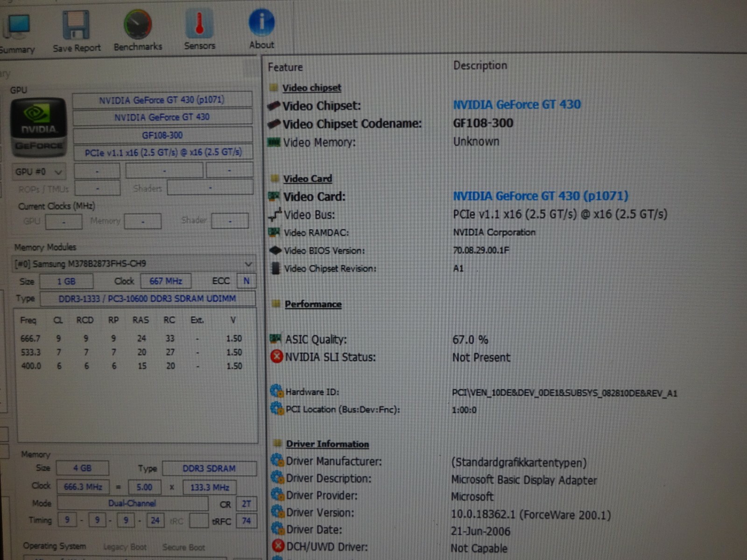Image resolution: width=747 pixels, height=560 pixels.
Task: Click the PCI Location row icon
Action: point(277,409)
